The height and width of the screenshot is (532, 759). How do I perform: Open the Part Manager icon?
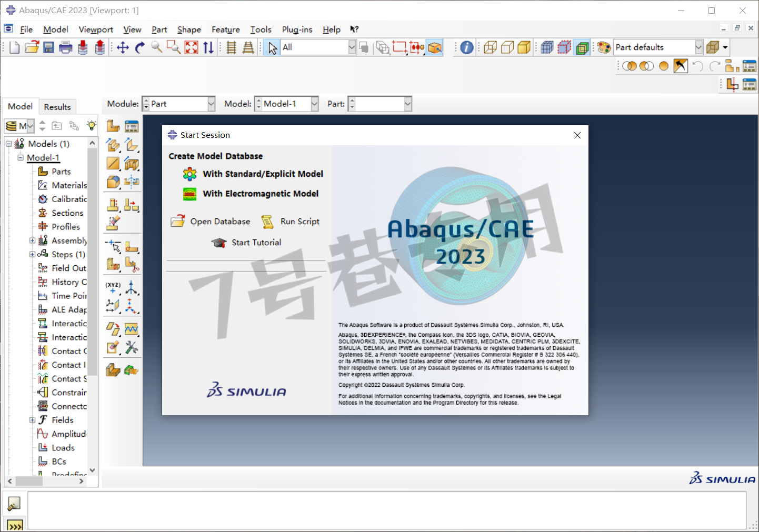(132, 126)
